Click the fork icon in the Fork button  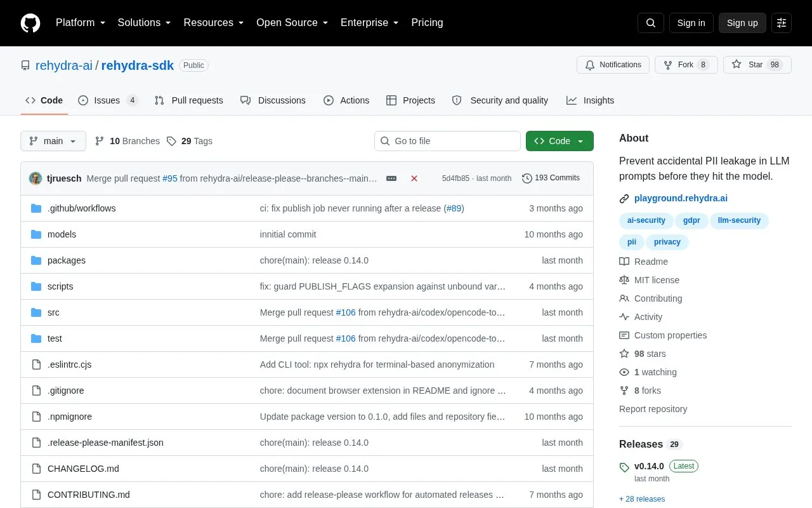(668, 65)
